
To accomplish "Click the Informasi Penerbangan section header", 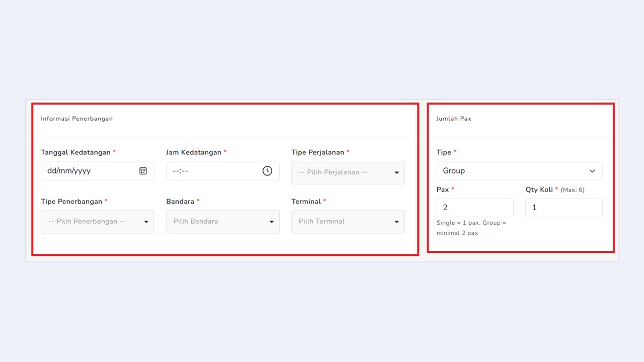I will click(77, 119).
